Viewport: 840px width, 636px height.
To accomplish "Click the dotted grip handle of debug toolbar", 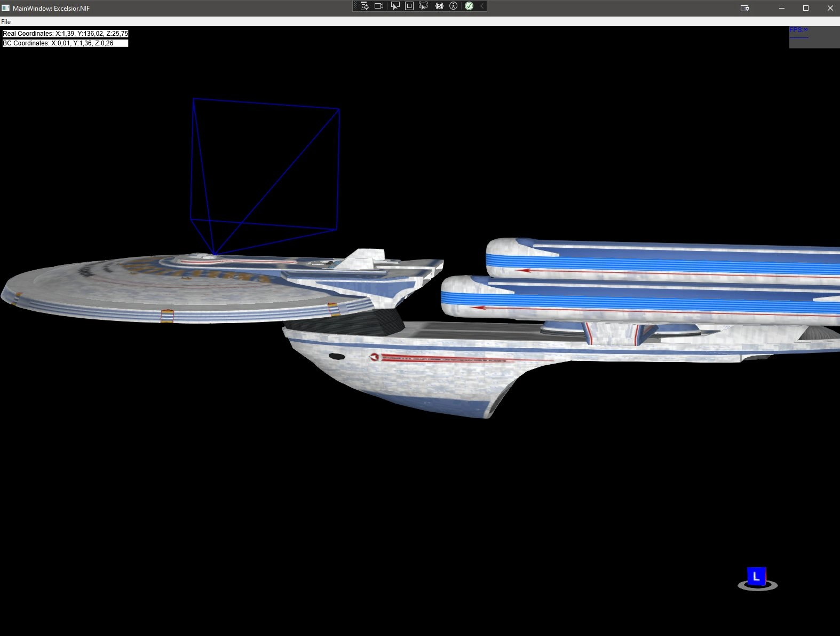I will tap(356, 6).
